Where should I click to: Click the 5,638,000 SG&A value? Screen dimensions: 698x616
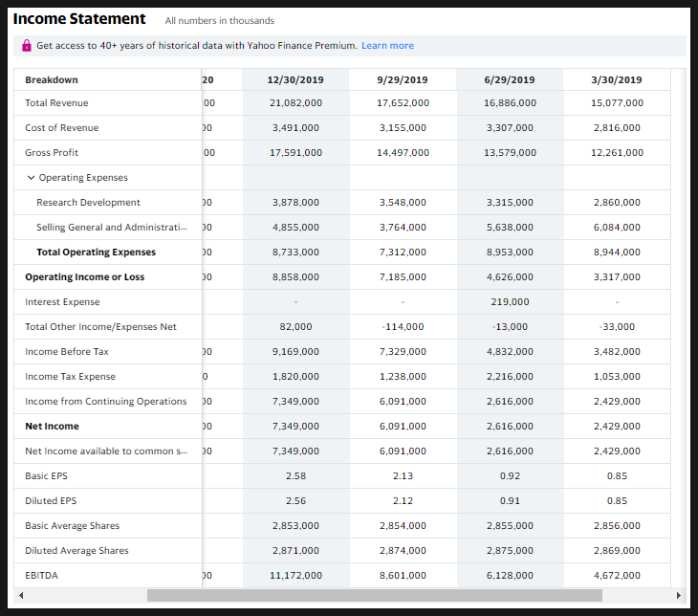pos(510,227)
